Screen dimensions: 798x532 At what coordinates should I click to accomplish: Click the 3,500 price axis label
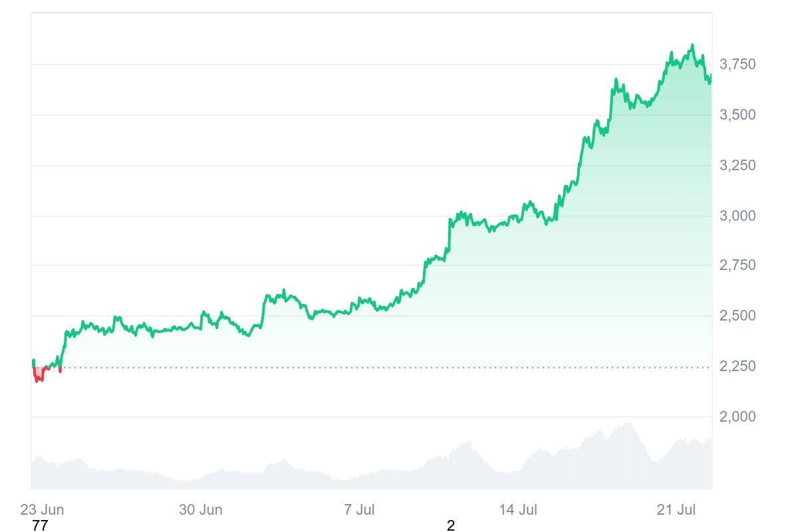click(x=737, y=115)
